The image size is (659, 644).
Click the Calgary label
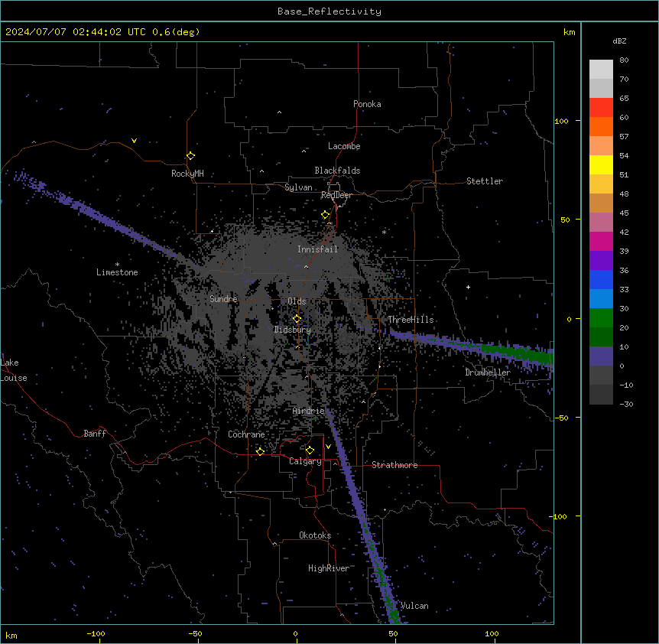point(305,461)
